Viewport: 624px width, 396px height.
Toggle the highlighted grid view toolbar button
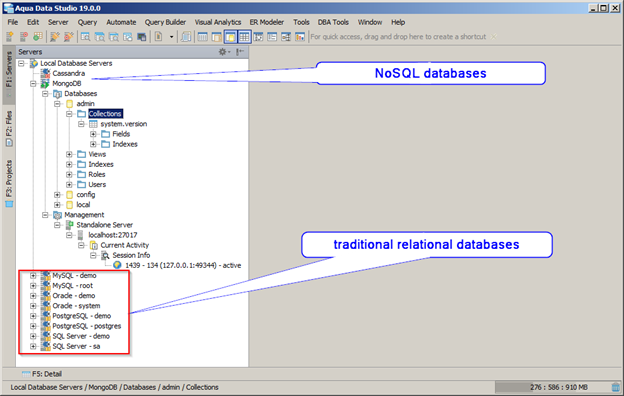244,37
